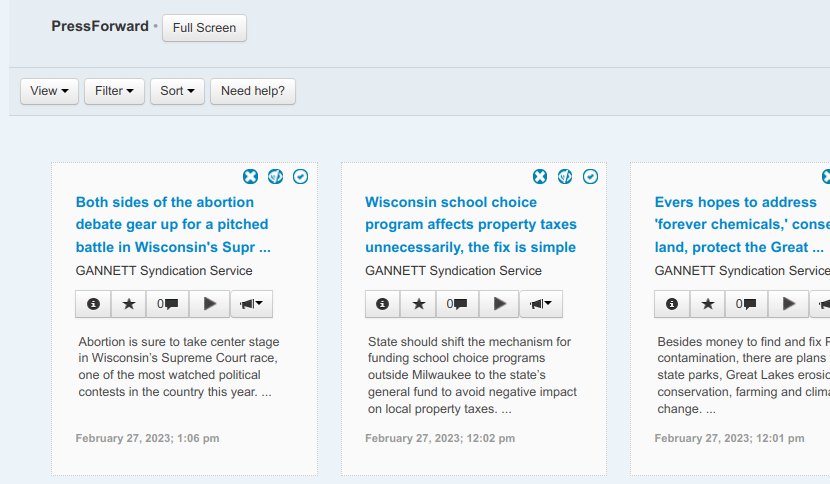Click the excerpt starting 'Abortion is sure to take'
Screen dimensions: 830x484
tap(179, 367)
